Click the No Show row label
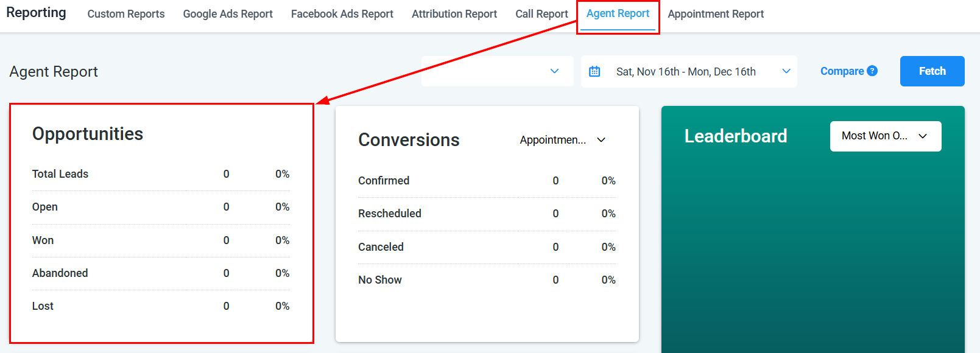980x353 pixels. coord(380,280)
